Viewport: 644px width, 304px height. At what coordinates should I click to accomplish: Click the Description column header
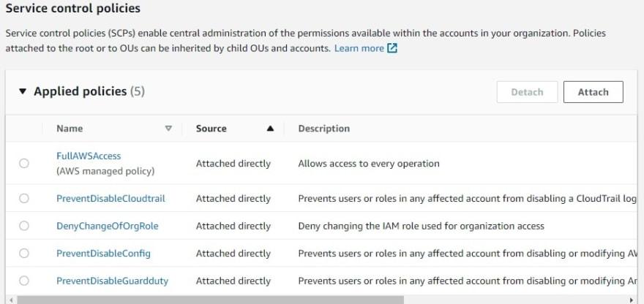click(x=324, y=129)
